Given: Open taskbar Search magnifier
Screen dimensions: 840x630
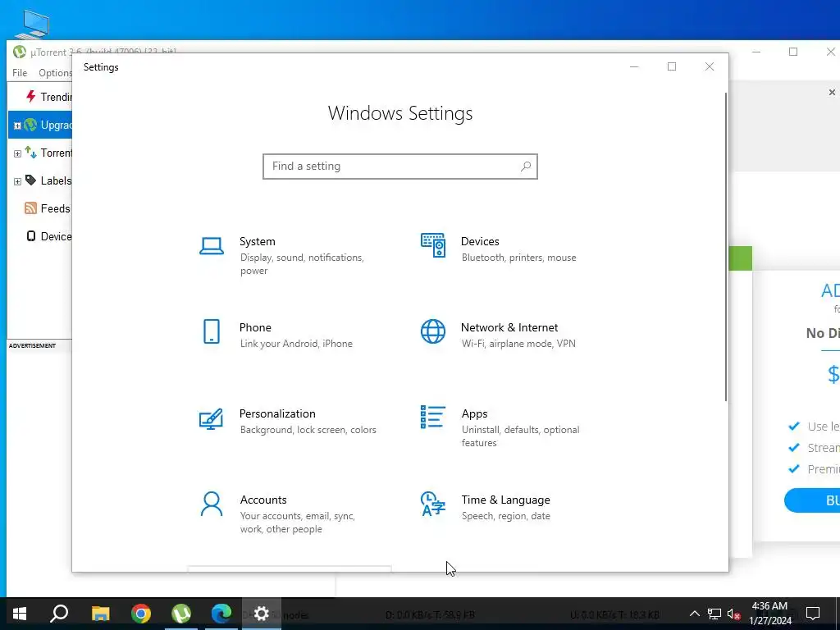Looking at the screenshot, I should tap(59, 614).
